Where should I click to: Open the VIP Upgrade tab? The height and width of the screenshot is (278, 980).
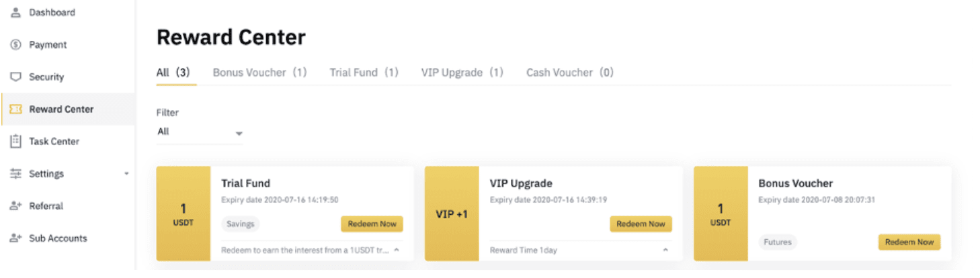[x=462, y=73]
